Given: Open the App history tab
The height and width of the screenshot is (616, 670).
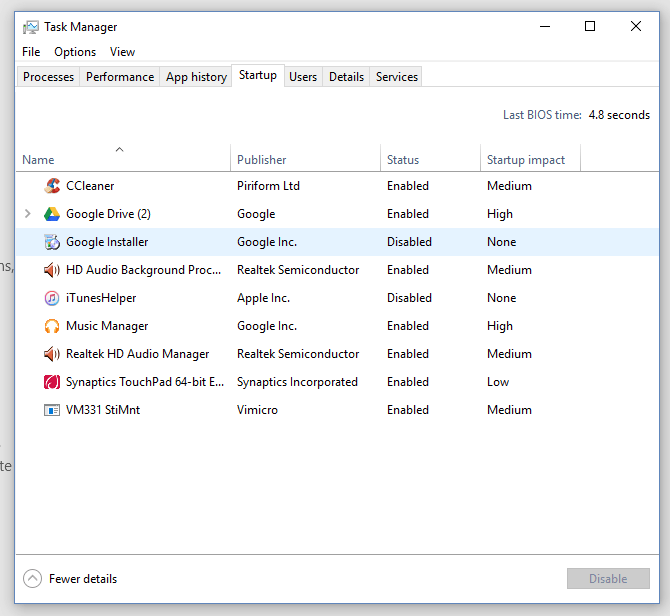Looking at the screenshot, I should coord(196,77).
